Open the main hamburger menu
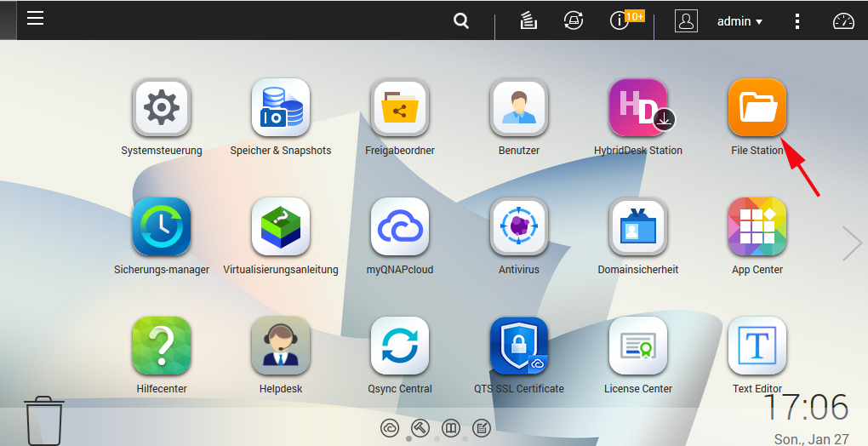The height and width of the screenshot is (446, 868). point(35,18)
